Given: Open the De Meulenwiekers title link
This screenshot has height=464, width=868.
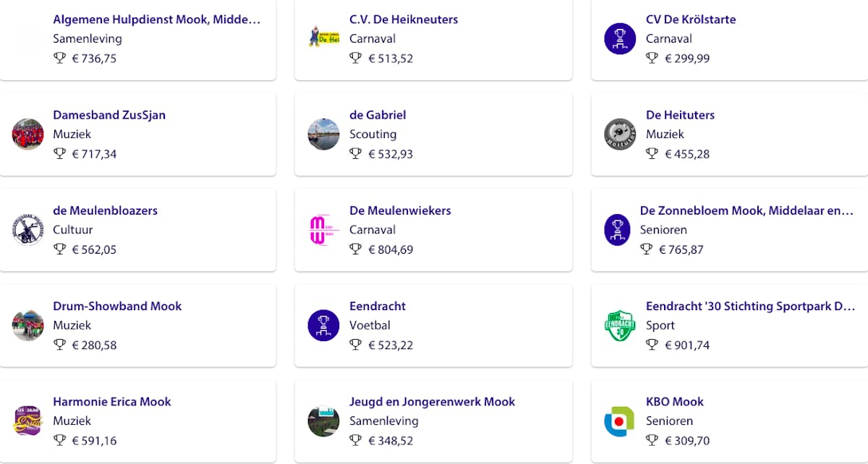Looking at the screenshot, I should [x=400, y=210].
